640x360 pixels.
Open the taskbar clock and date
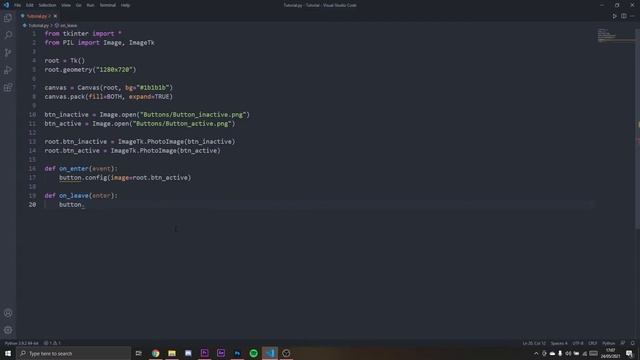point(610,353)
